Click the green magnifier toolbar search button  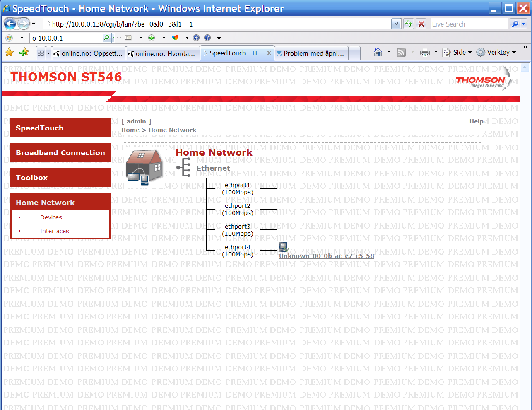[x=106, y=38]
